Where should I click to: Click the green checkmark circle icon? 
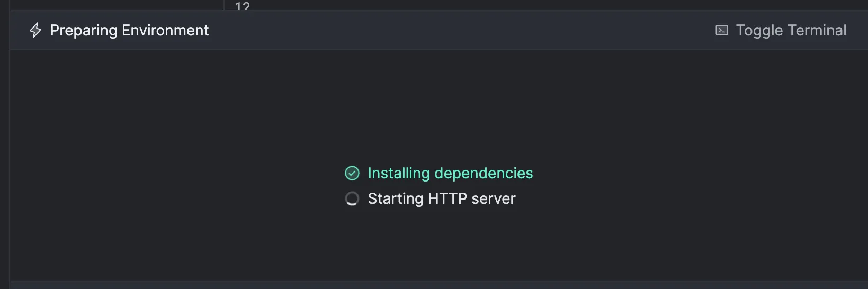[352, 173]
